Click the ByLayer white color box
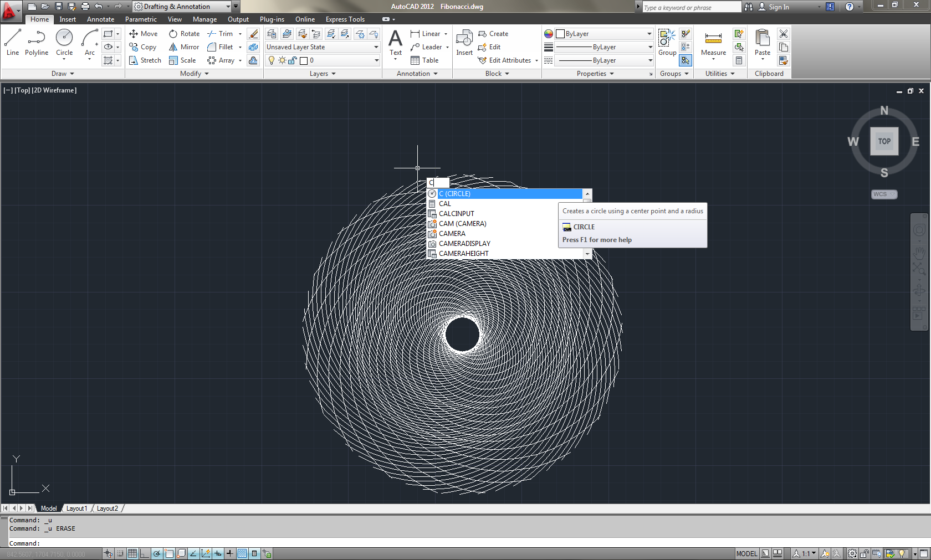The image size is (931, 560). 560,34
